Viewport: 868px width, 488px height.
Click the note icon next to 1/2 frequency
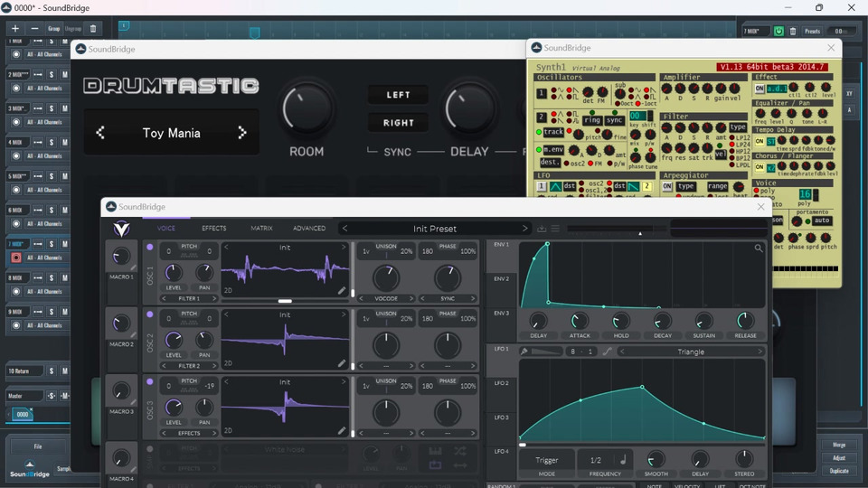click(x=623, y=459)
